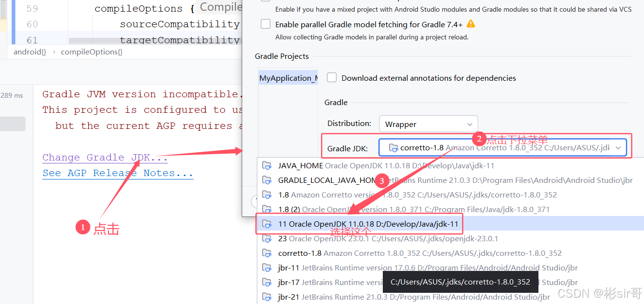Viewport: 644px width, 304px height.
Task: Click the JDK icon next to JAVA_HOME
Action: [x=267, y=165]
